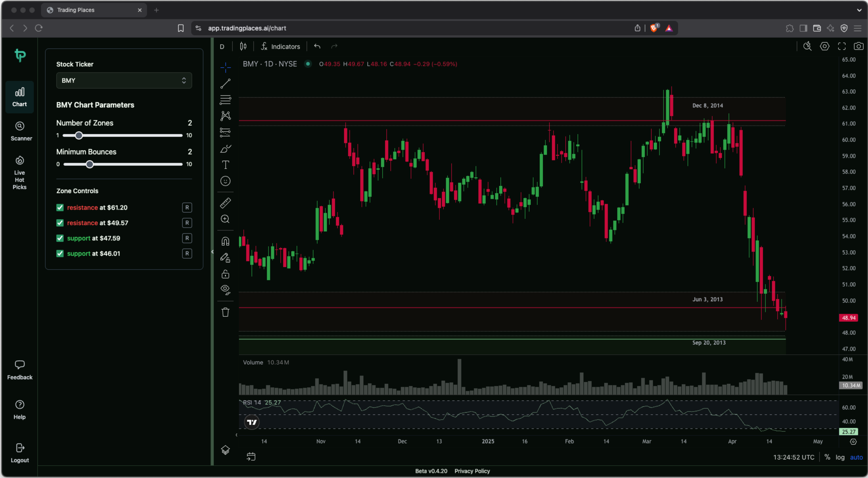Go to Live Hot Picks
Screen dimensions: 868x478
tap(20, 173)
